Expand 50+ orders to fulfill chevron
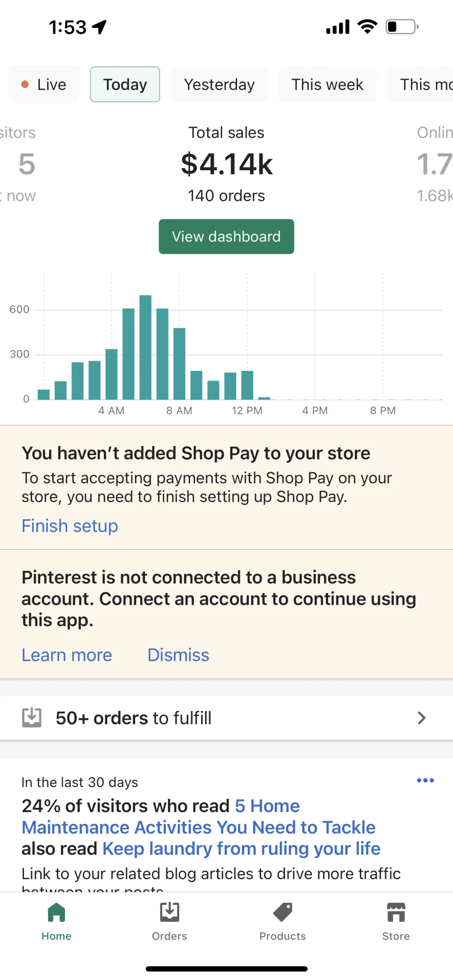453x980 pixels. point(421,718)
